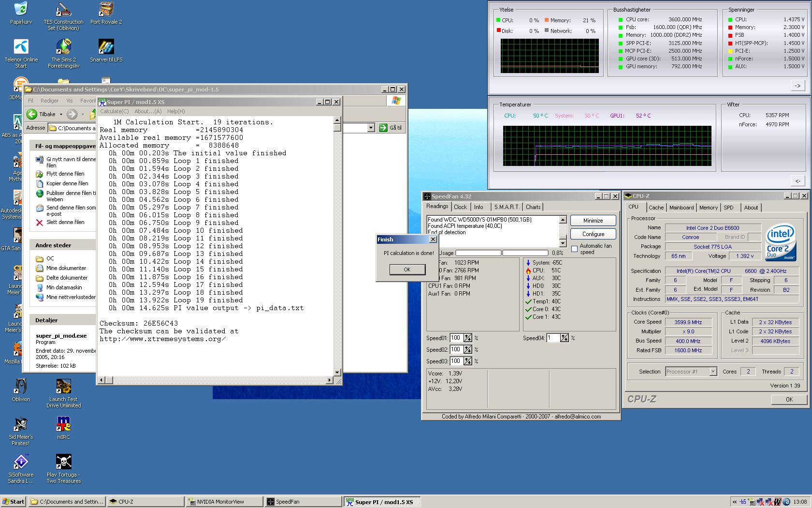Open the Rediger menu in Explorer
This screenshot has width=812, height=508.
tap(49, 101)
